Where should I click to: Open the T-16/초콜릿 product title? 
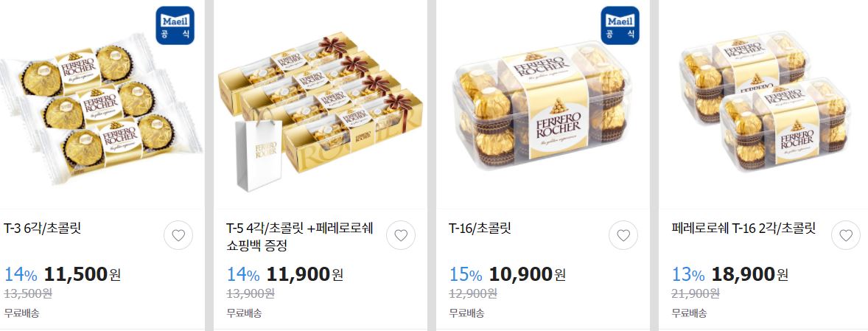click(480, 228)
